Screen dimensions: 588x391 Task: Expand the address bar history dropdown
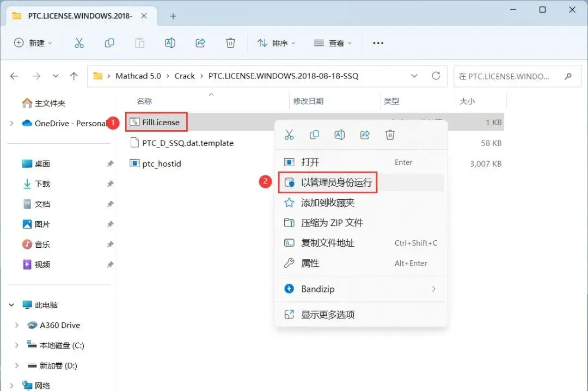414,76
